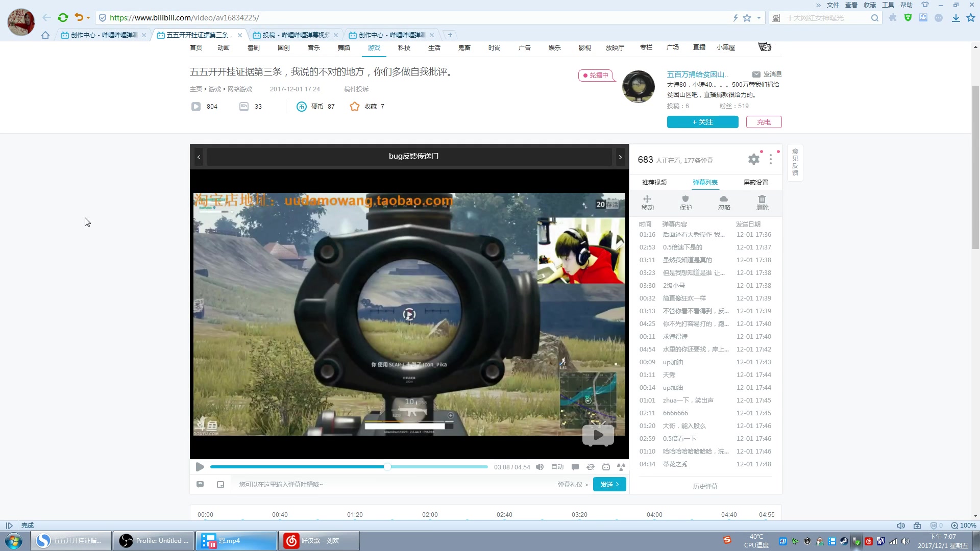Send danmaku with the 发送 button
The height and width of the screenshot is (551, 980).
[x=609, y=484]
